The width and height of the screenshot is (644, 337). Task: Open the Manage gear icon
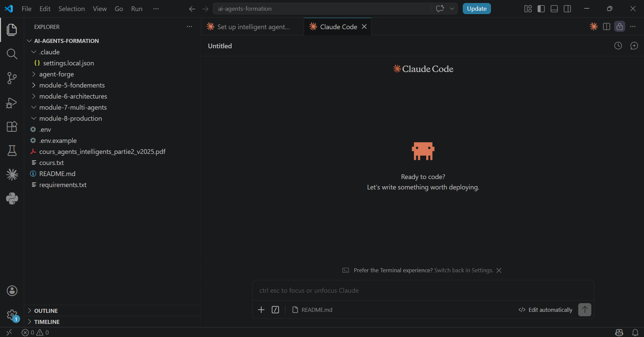[12, 315]
